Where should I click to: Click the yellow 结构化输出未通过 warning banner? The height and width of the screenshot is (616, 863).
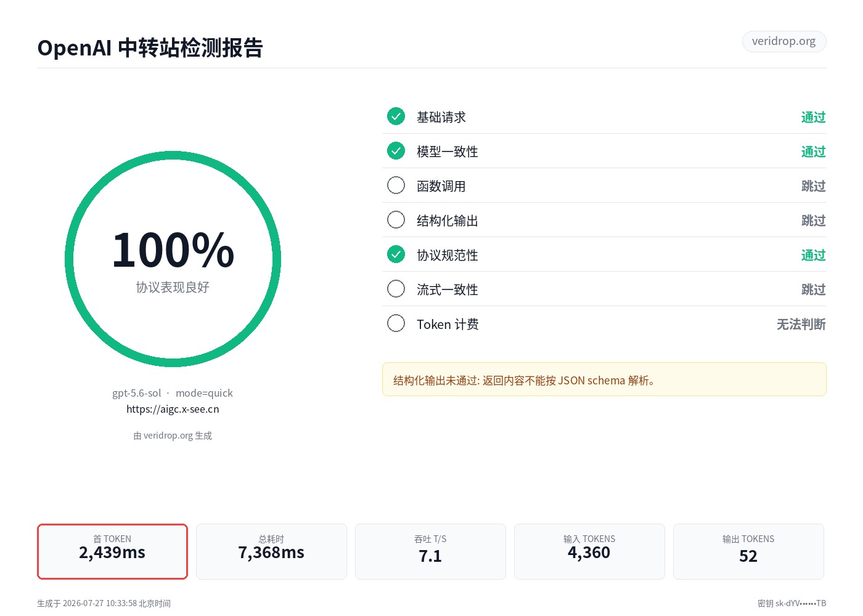pyautogui.click(x=604, y=379)
